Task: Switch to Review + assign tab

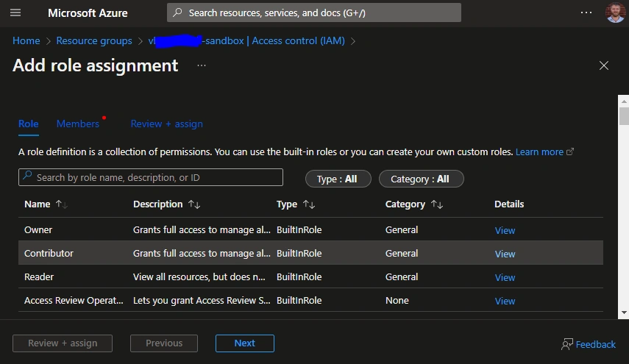Action: 166,124
